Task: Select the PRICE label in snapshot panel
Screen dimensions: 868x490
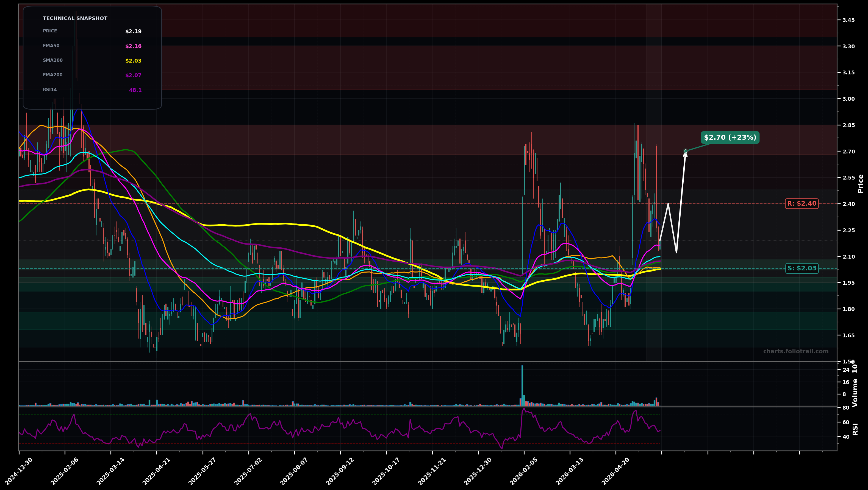Action: point(50,31)
